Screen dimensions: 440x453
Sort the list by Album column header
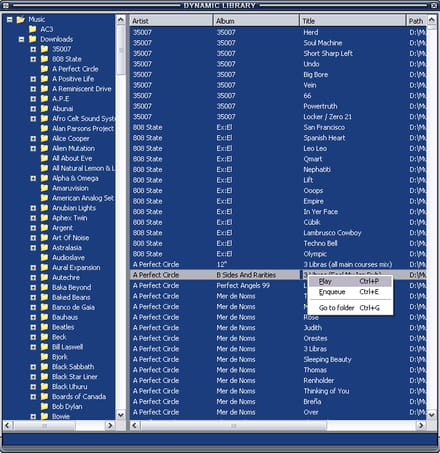(256, 21)
